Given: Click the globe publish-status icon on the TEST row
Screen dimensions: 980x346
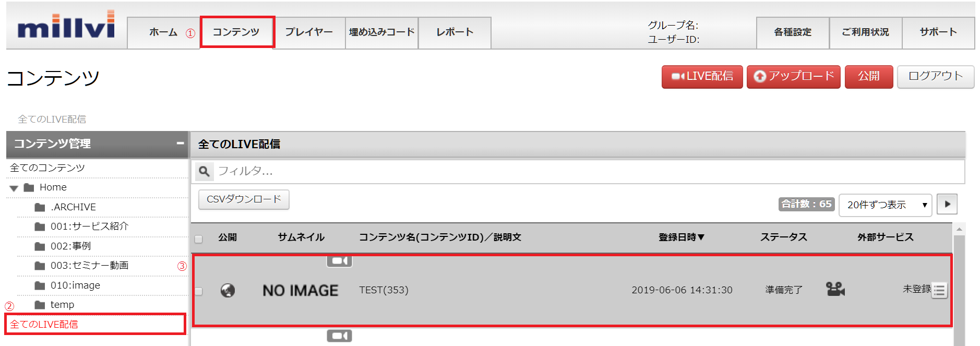Looking at the screenshot, I should tap(228, 290).
